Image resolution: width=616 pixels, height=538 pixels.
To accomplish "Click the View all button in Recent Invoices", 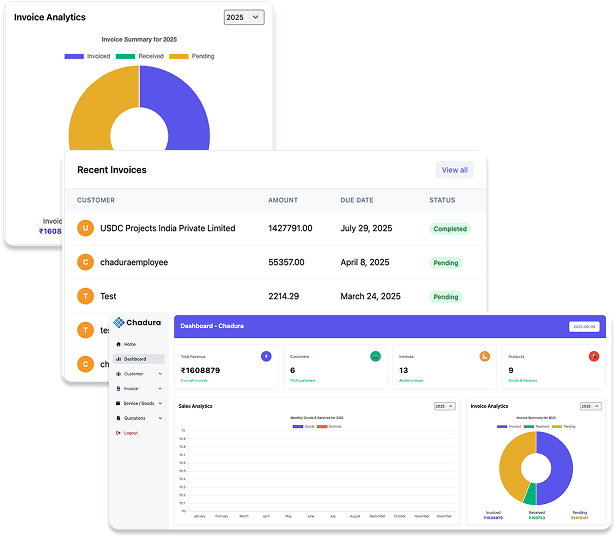I will point(454,170).
